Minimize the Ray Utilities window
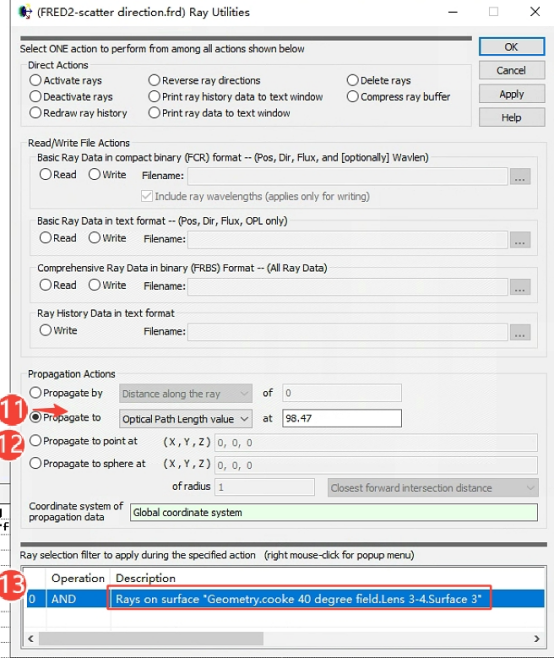Image resolution: width=554 pixels, height=658 pixels. 453,12
